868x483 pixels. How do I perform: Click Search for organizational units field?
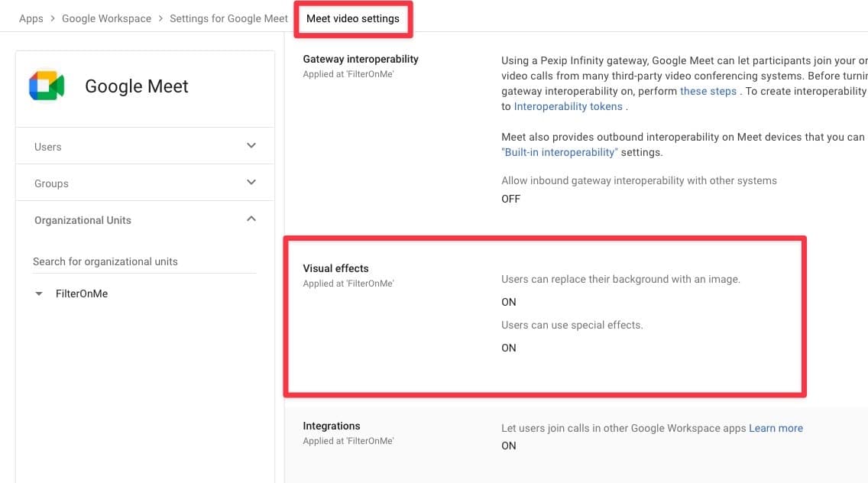144,261
